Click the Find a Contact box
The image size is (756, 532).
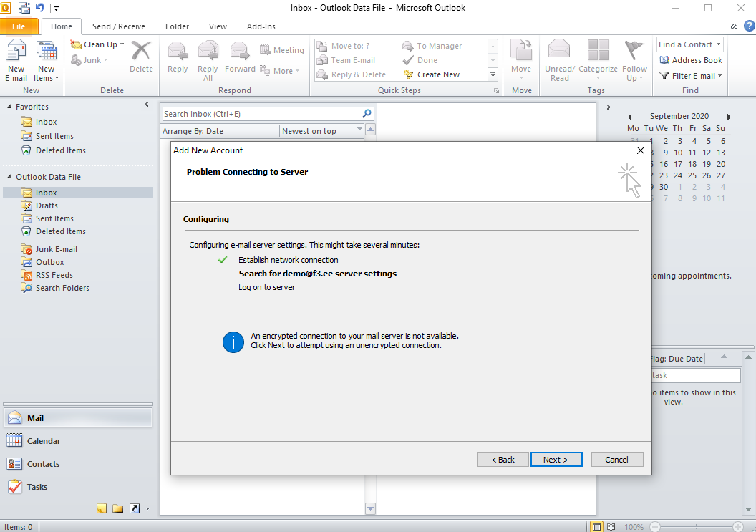pyautogui.click(x=690, y=44)
